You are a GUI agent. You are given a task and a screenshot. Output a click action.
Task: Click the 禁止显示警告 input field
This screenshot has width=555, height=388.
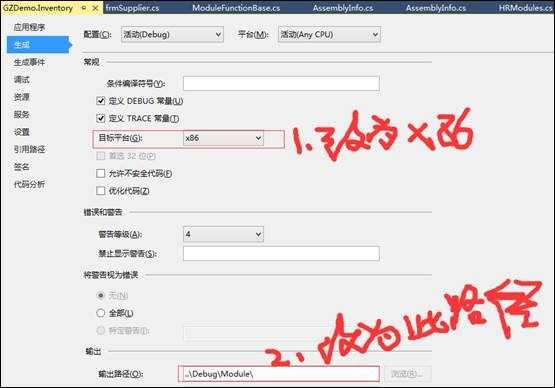281,253
